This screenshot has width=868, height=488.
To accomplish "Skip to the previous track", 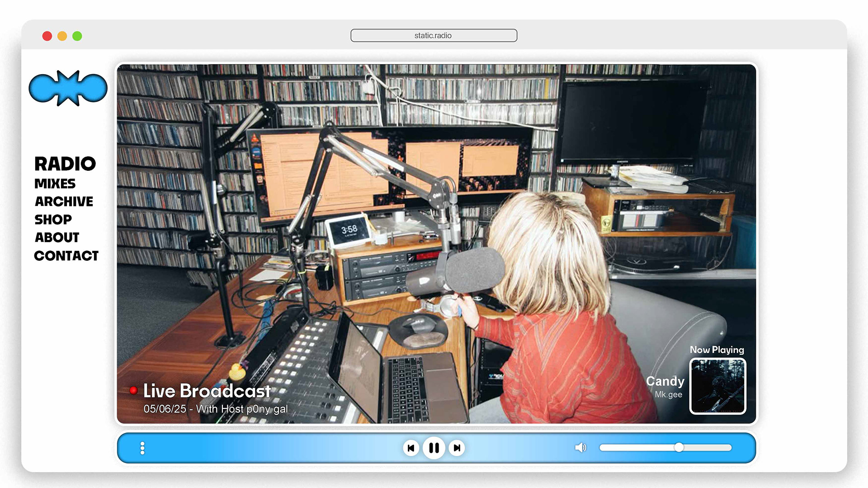I will pos(411,448).
